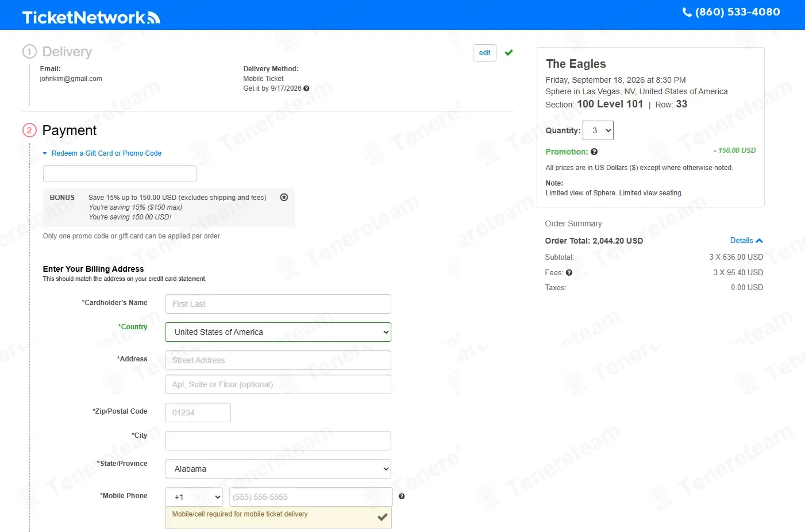
Task: Click the phone icon beside (860) 533-4080
Action: pyautogui.click(x=687, y=12)
